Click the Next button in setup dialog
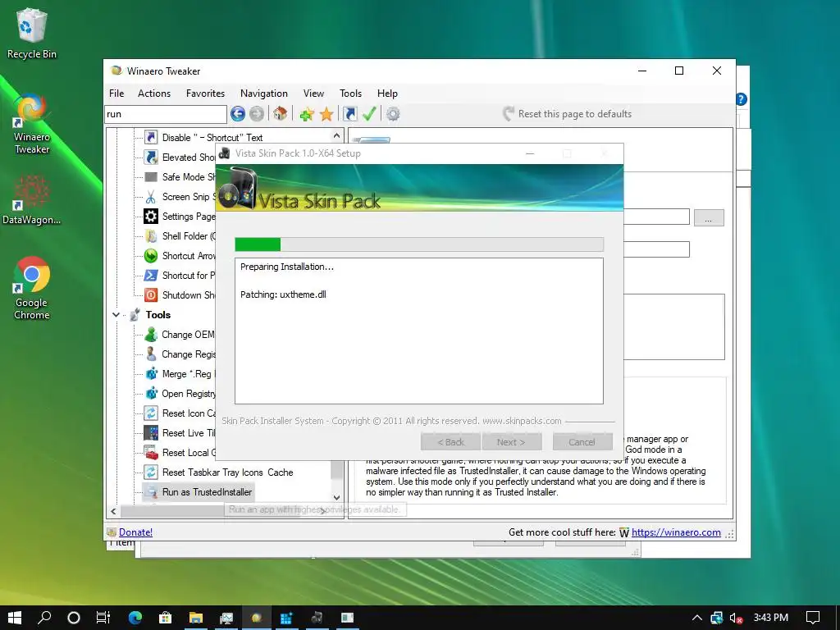 512,442
